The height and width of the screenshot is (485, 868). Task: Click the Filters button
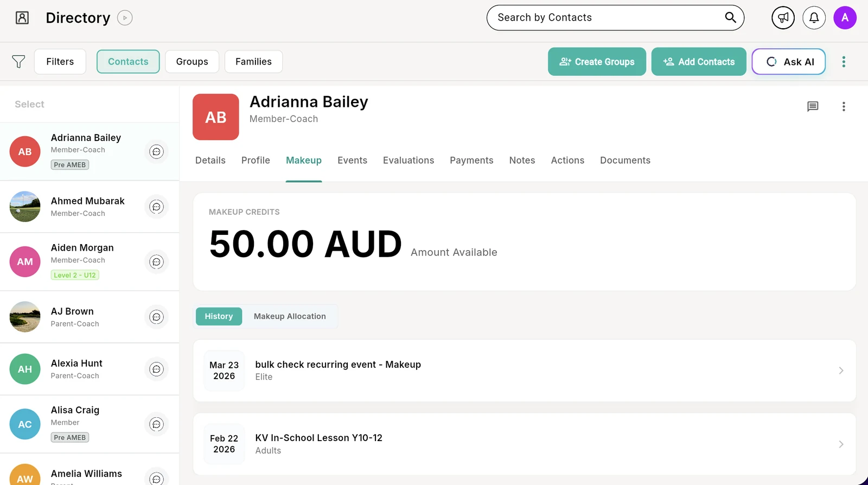coord(60,62)
